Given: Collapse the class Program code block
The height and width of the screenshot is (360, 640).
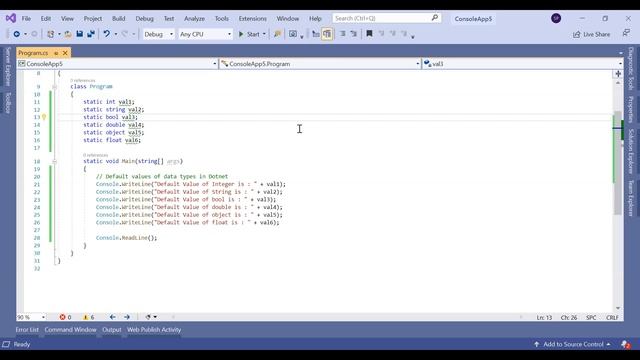Looking at the screenshot, I should tap(54, 87).
